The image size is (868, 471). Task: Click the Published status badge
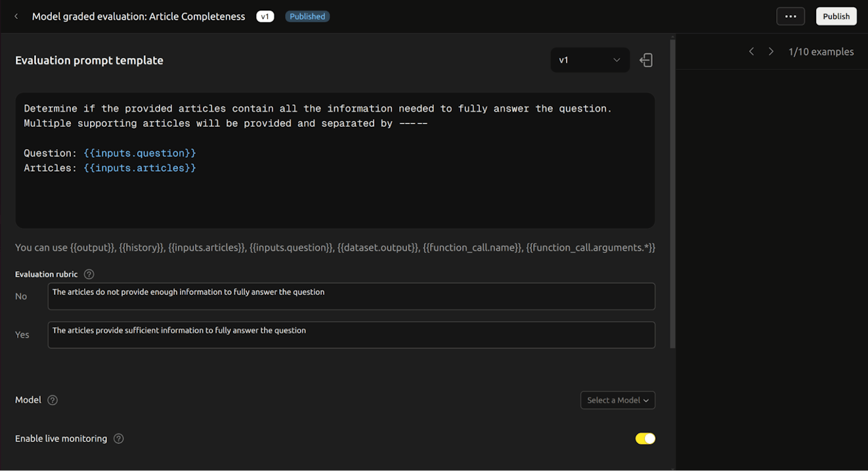pos(307,16)
